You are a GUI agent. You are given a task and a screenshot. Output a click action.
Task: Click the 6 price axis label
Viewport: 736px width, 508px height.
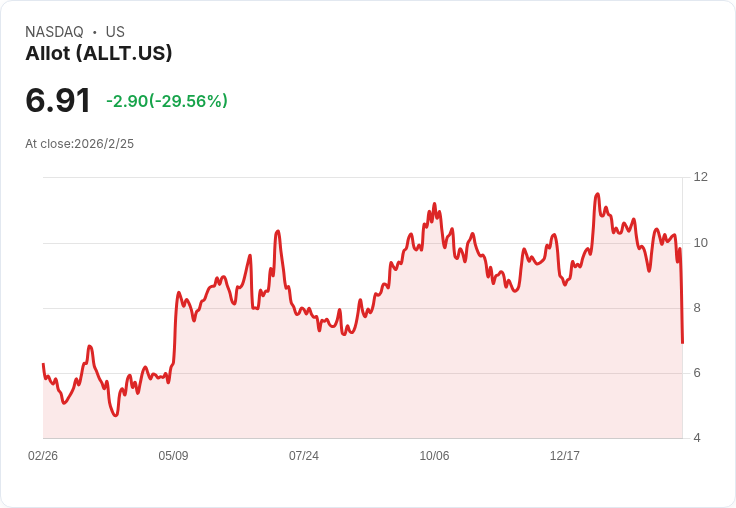point(697,373)
